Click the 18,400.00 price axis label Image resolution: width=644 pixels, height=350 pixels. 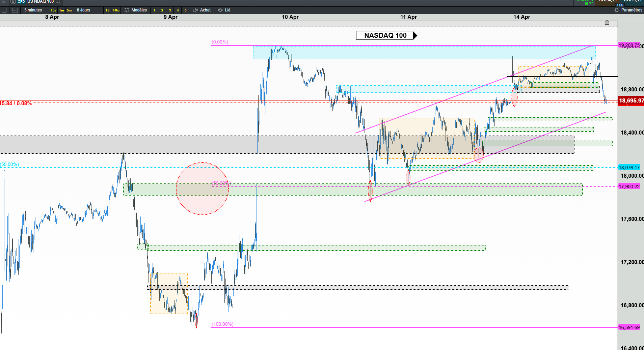(632, 133)
